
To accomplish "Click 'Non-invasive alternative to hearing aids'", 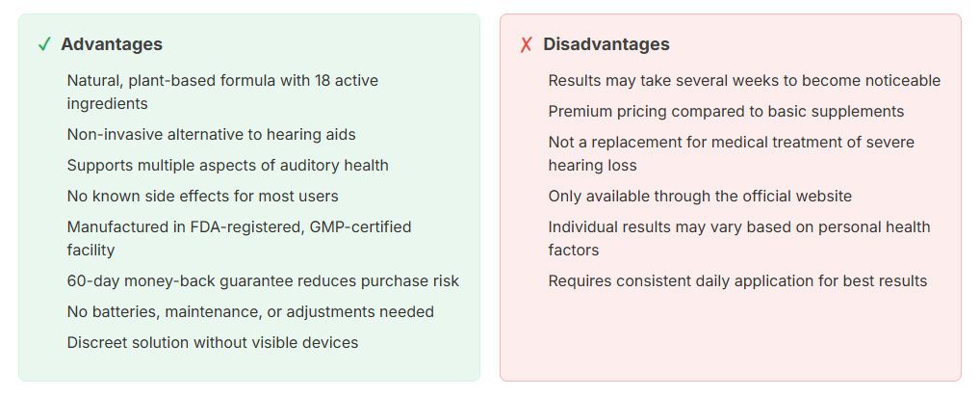I will (211, 134).
